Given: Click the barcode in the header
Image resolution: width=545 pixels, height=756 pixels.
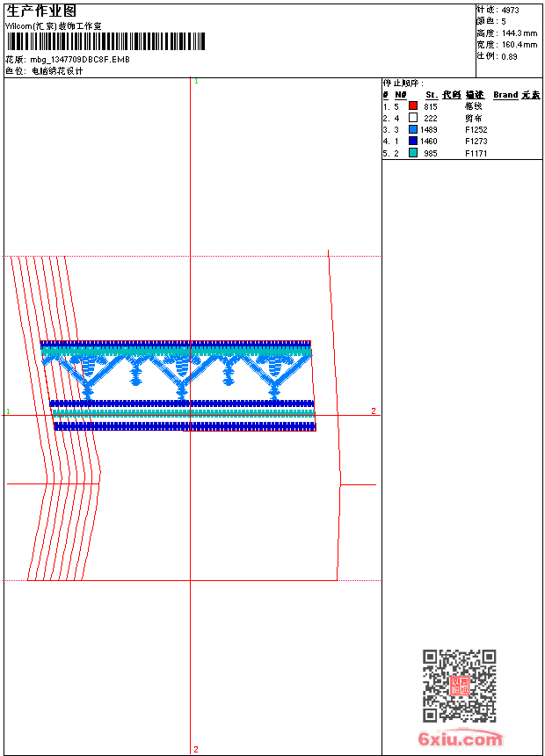Looking at the screenshot, I should pos(105,41).
